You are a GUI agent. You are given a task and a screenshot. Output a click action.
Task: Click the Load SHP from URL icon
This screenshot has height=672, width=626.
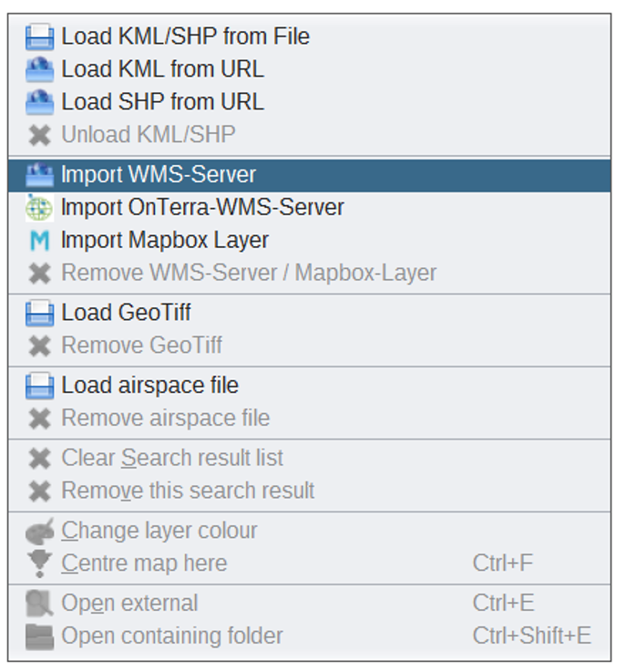tap(39, 102)
